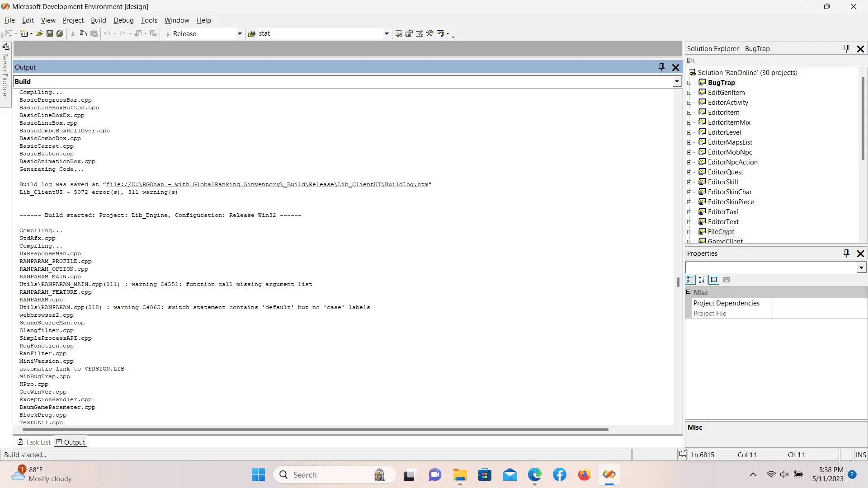Open the Build menu
Image resolution: width=868 pixels, height=488 pixels.
coord(98,20)
